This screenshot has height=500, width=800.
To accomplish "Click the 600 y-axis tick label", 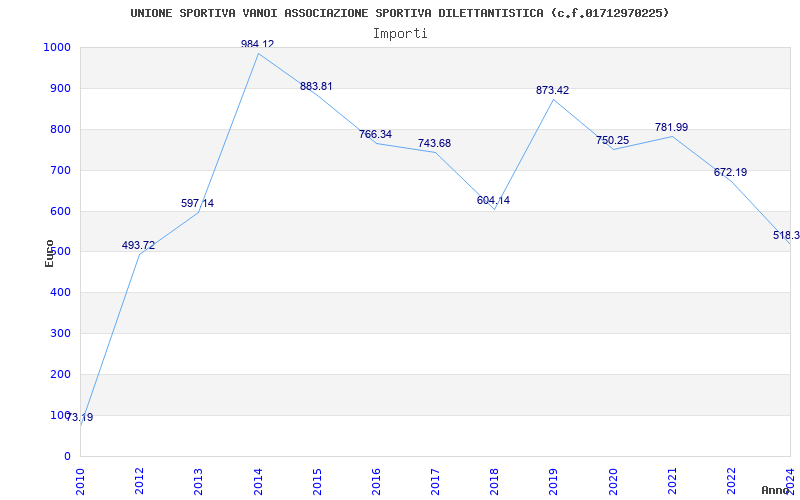I will point(60,211).
